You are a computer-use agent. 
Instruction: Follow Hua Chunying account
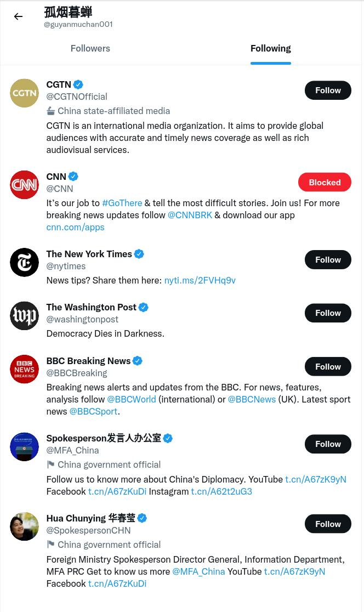pos(328,524)
